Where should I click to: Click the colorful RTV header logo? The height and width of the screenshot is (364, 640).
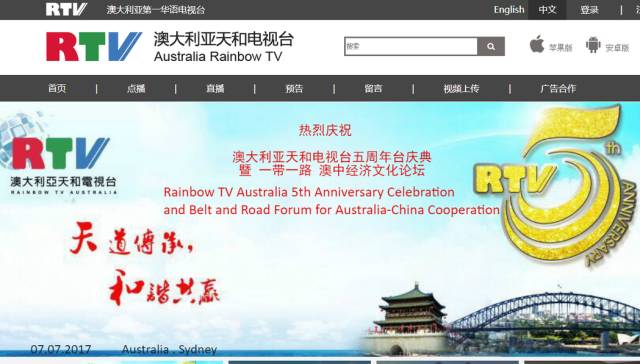point(94,47)
